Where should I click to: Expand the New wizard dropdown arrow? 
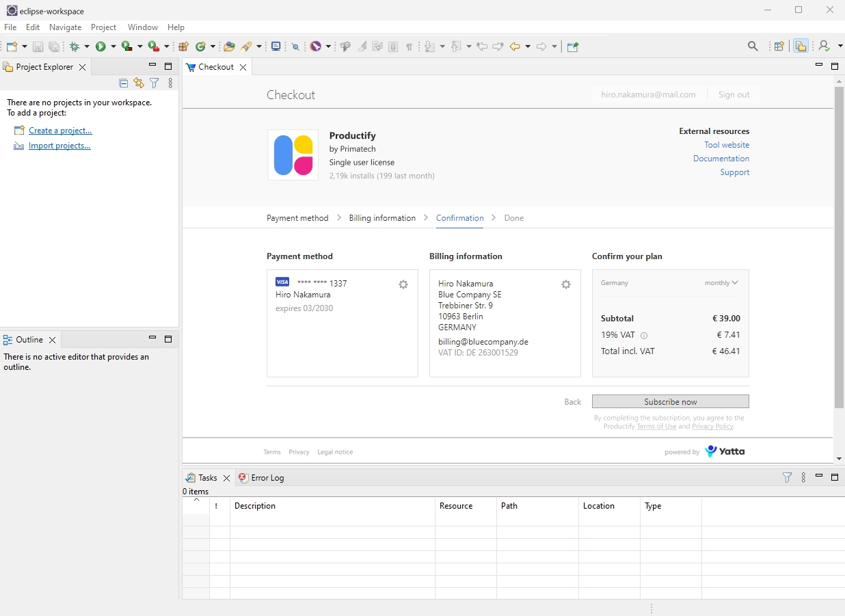25,46
